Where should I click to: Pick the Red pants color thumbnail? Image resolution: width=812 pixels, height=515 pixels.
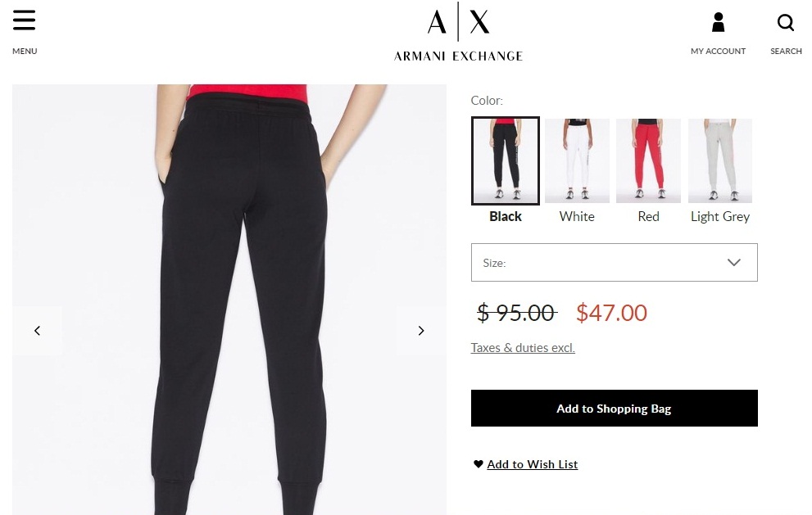[648, 160]
